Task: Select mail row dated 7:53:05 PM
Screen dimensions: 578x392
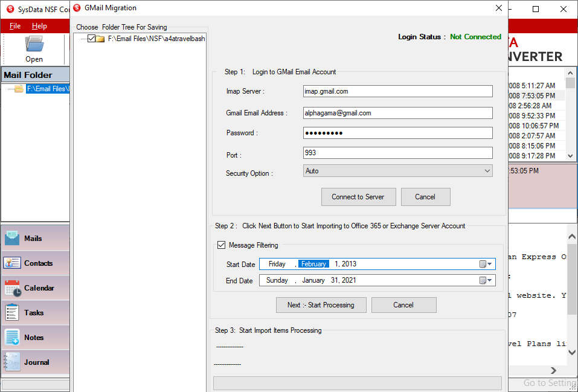Action: pos(537,96)
